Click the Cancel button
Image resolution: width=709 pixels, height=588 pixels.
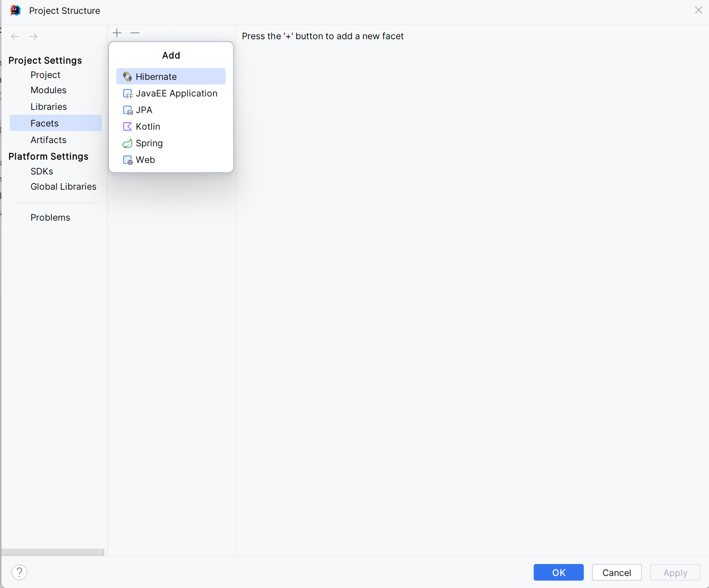point(617,572)
